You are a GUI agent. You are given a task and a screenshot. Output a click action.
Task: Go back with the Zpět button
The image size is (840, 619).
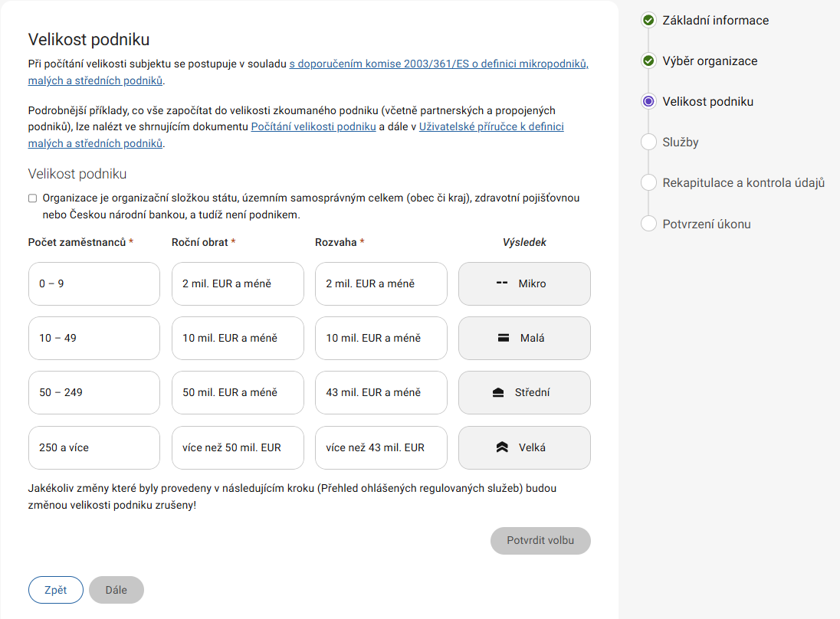coord(55,590)
